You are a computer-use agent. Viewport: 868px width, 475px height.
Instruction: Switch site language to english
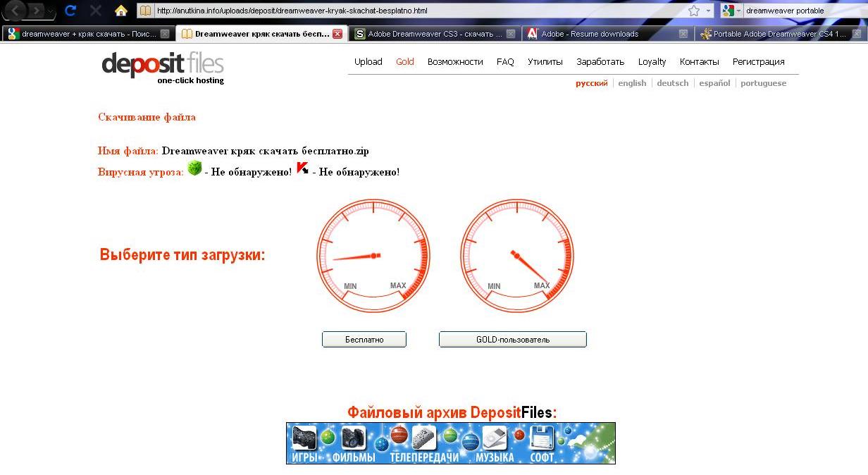[632, 83]
